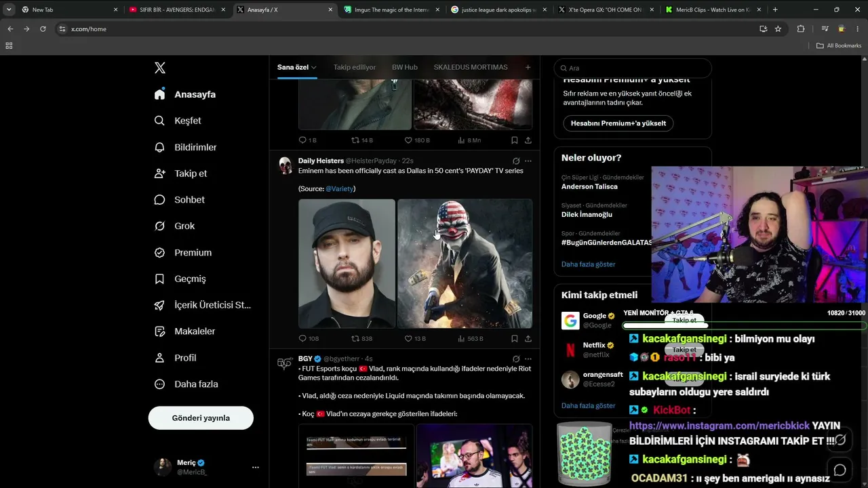Click the X logo in the sidebar

[160, 68]
